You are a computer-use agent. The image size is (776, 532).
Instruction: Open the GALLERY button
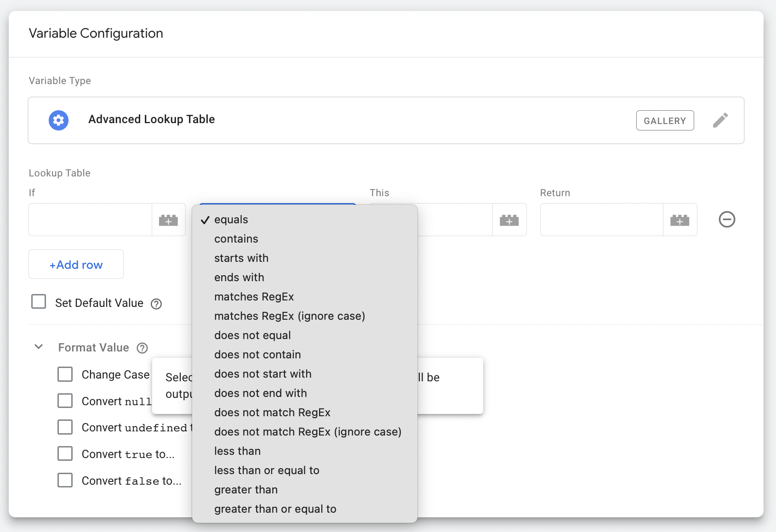tap(665, 120)
